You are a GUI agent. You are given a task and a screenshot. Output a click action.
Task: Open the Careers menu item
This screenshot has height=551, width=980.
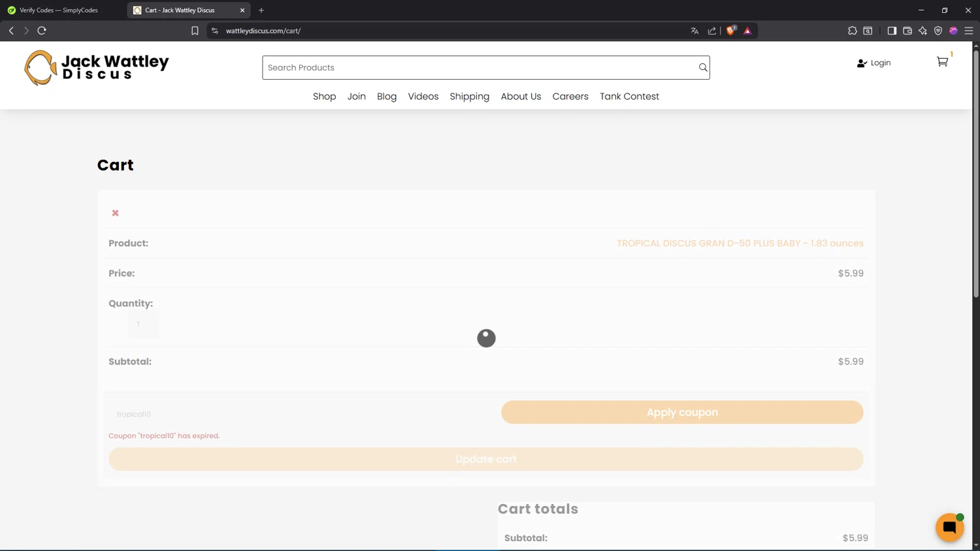570,96
